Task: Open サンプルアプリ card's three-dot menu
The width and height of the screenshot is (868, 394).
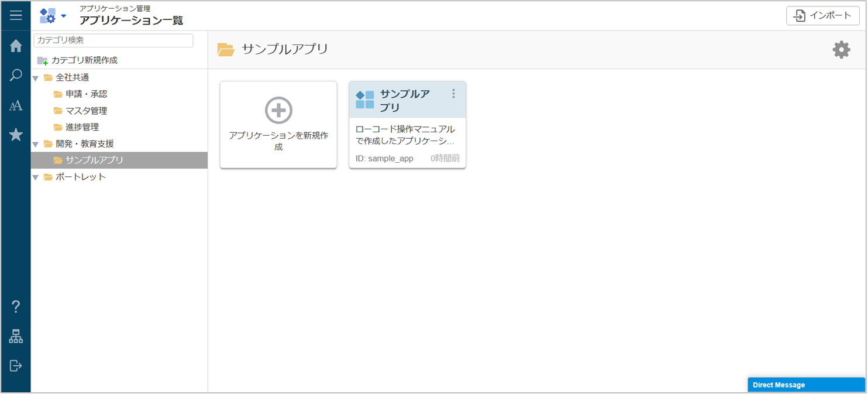Action: point(453,94)
